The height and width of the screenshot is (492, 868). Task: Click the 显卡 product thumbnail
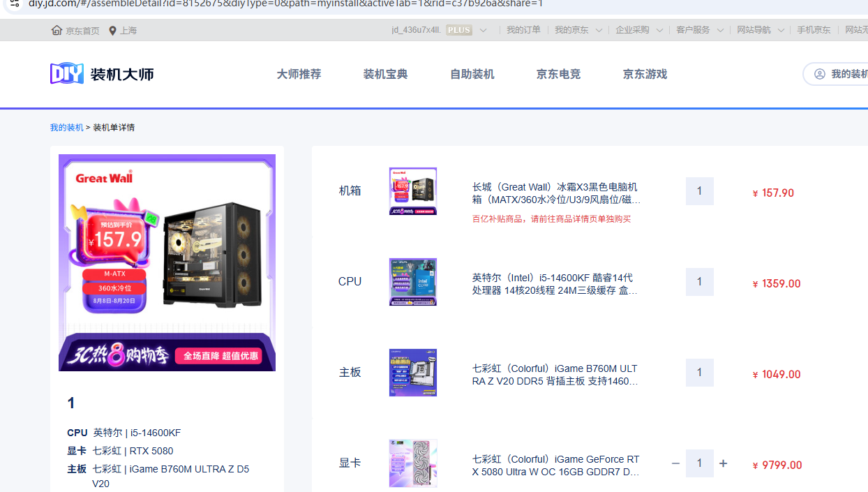click(413, 463)
